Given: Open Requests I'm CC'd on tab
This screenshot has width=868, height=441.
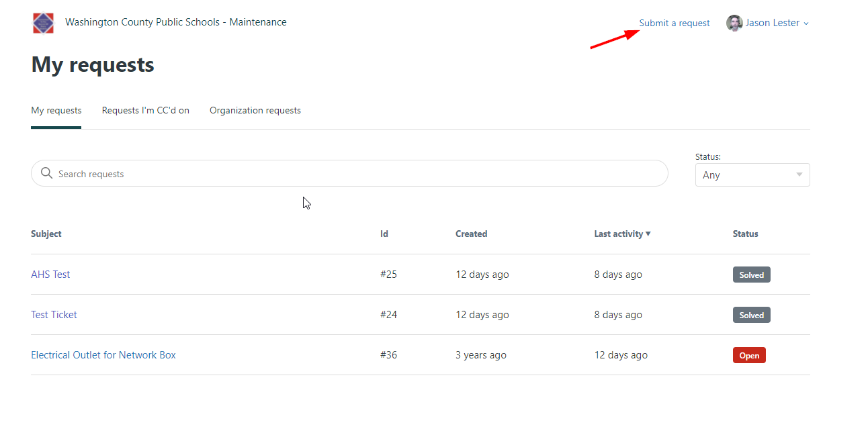Looking at the screenshot, I should coord(146,110).
